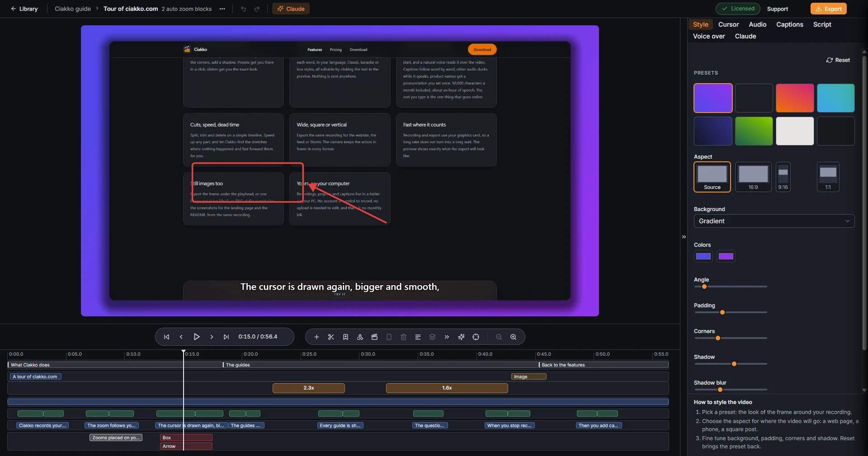Open the Claude tab in side panel
This screenshot has width=868, height=456.
tap(745, 36)
